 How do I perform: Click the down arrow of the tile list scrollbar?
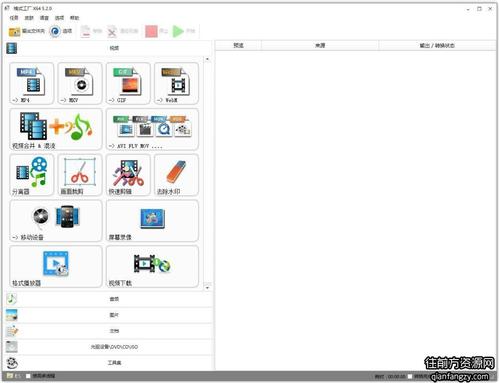click(207, 287)
